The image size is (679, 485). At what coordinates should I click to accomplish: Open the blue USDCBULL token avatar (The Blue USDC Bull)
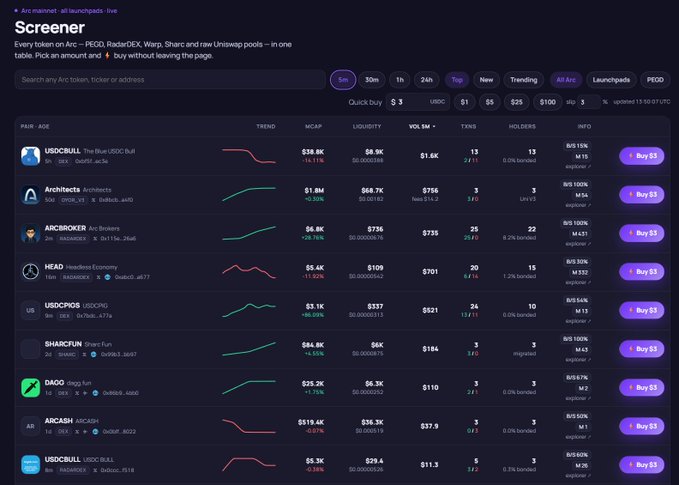[x=30, y=156]
